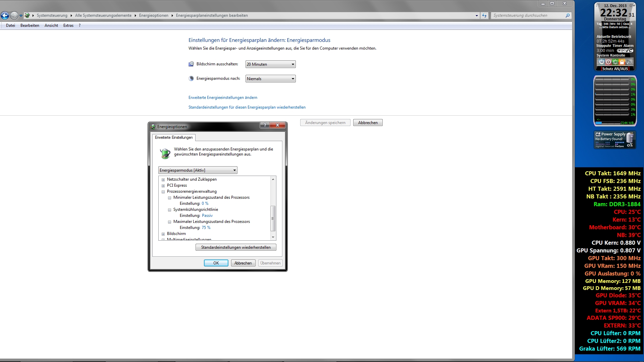The height and width of the screenshot is (362, 644).
Task: Open the Extras menu
Action: click(x=68, y=25)
